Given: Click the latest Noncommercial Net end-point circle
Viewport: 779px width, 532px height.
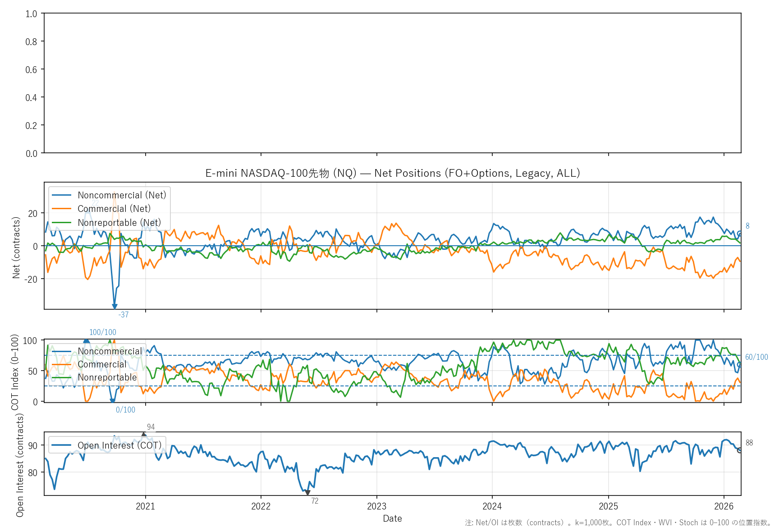Looking at the screenshot, I should click(x=740, y=233).
